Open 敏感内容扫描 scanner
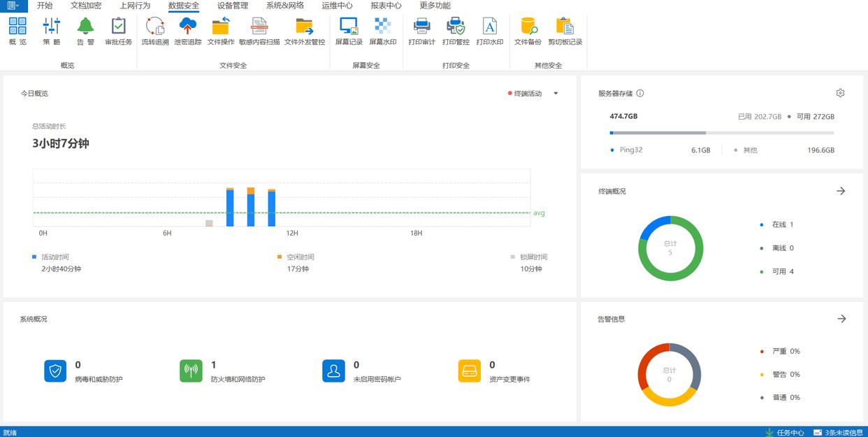The height and width of the screenshot is (437, 868). 259,27
